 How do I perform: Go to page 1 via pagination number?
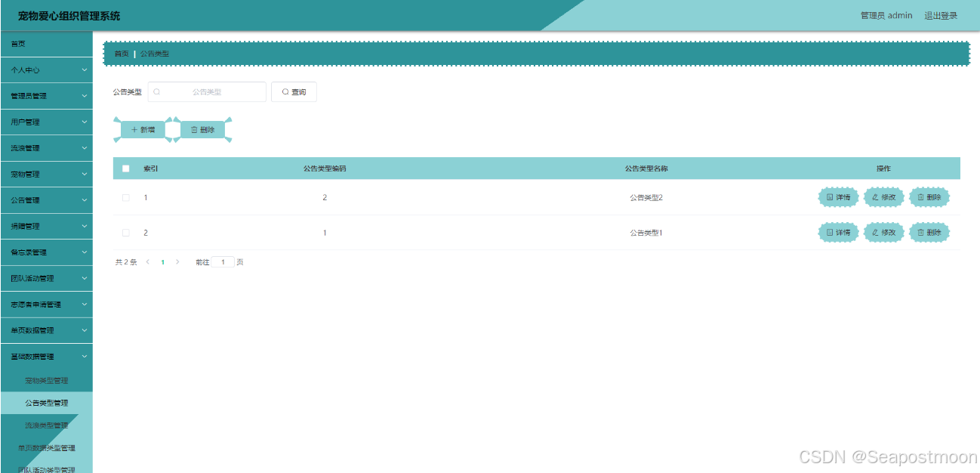coord(163,261)
